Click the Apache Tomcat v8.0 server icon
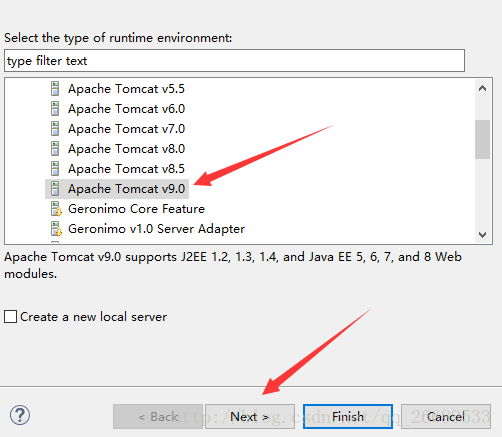Viewport: 502px width, 437px height. [x=55, y=149]
